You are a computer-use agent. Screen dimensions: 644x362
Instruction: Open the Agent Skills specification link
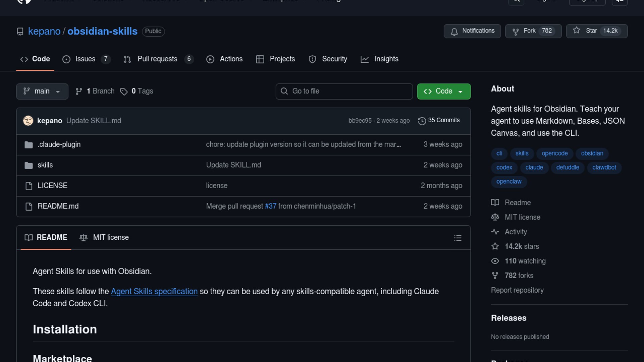coord(154,291)
